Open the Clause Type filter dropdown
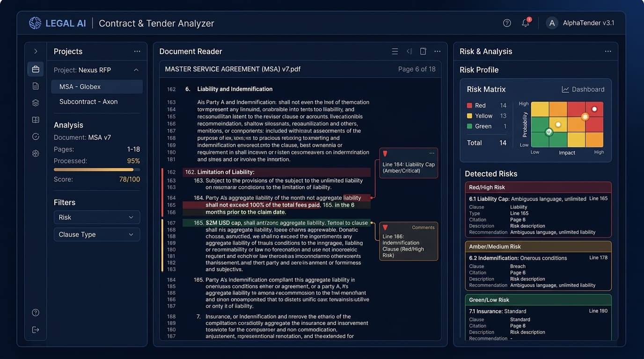 click(97, 235)
